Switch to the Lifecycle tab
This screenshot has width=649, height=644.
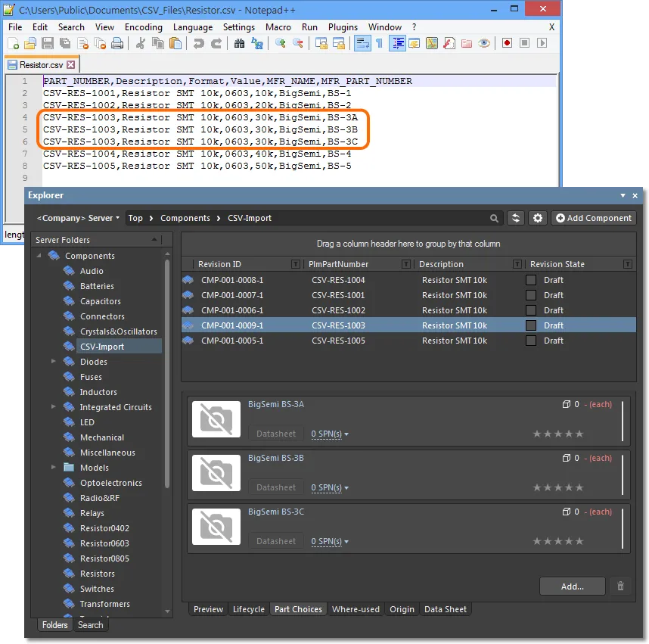click(x=248, y=609)
